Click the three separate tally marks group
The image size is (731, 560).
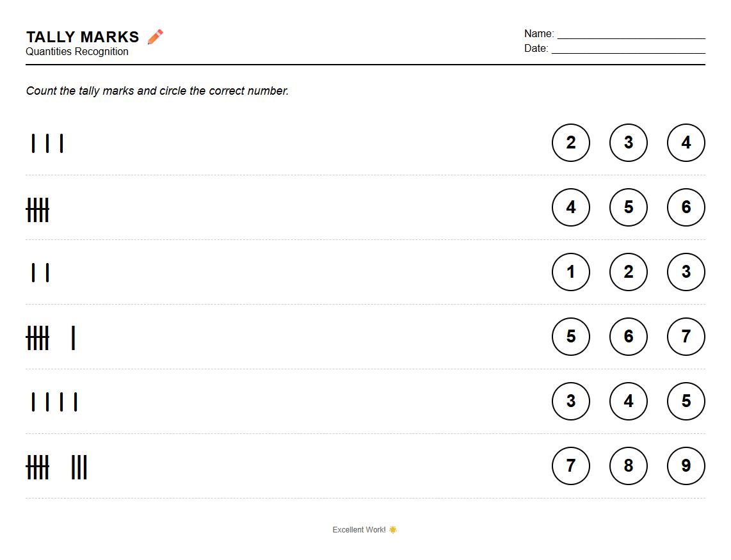tap(47, 143)
